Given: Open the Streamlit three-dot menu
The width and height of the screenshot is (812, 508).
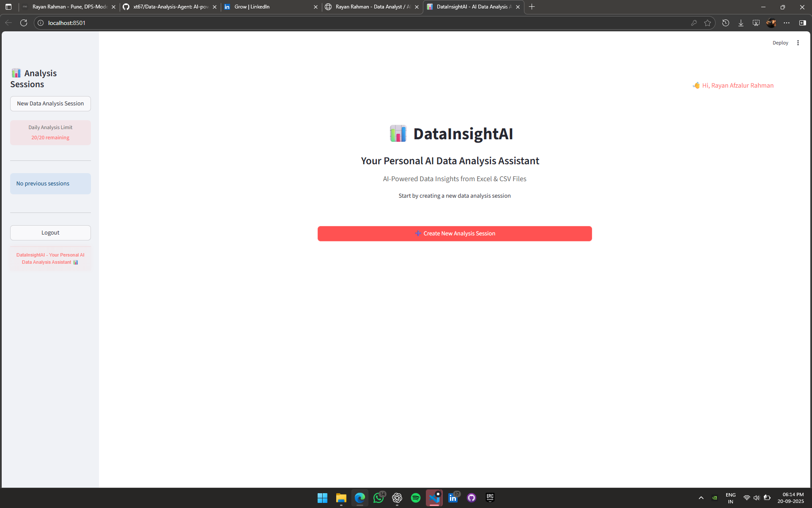Looking at the screenshot, I should tap(798, 43).
